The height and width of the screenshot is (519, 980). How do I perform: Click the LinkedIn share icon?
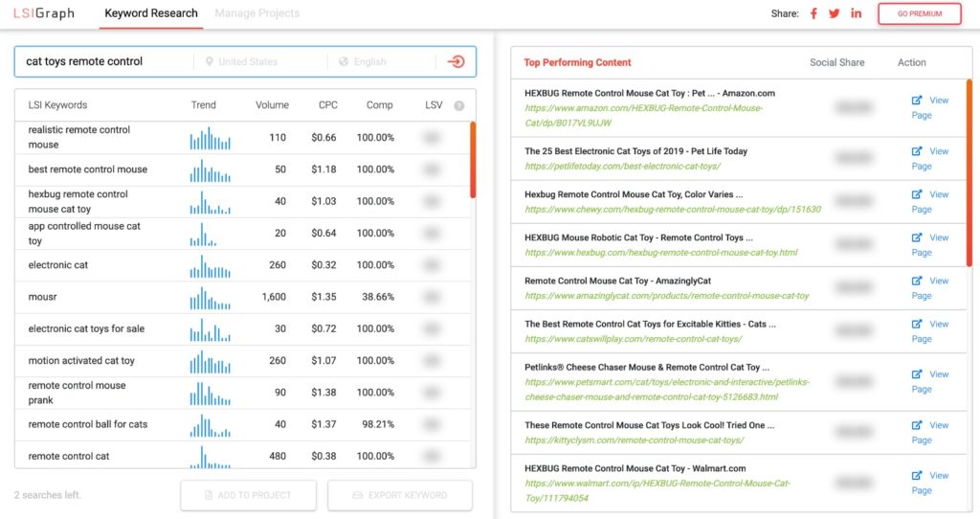(x=856, y=13)
